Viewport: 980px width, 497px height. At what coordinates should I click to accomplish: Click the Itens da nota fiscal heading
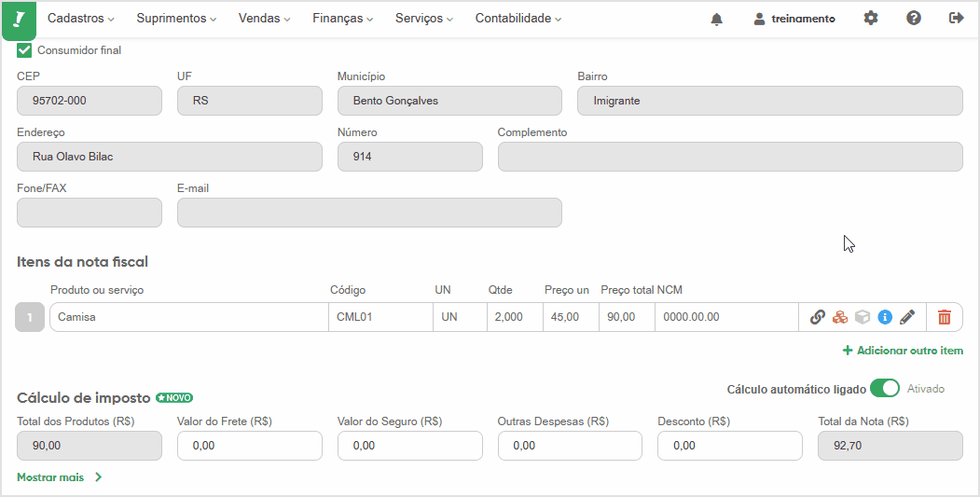pos(82,262)
